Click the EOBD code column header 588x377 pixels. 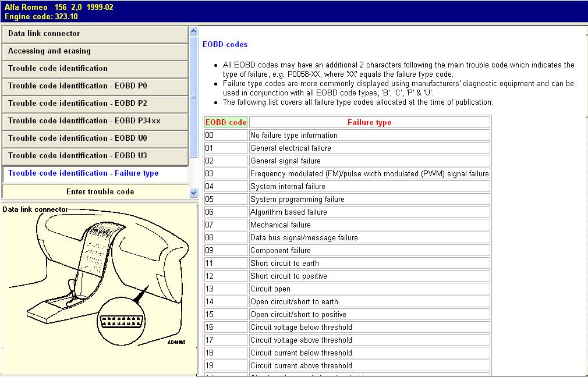click(x=226, y=123)
